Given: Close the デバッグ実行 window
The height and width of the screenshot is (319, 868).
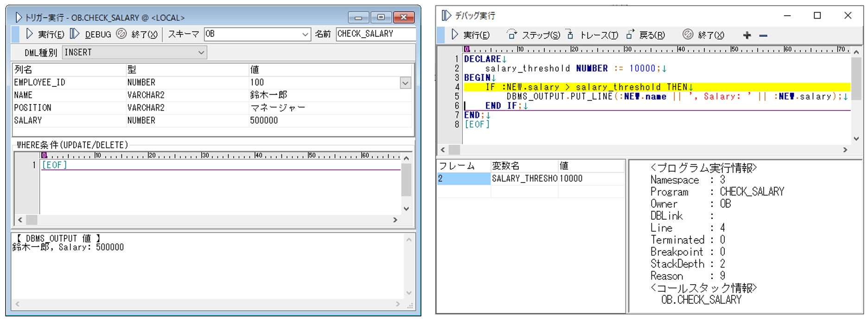Looking at the screenshot, I should click(x=848, y=15).
